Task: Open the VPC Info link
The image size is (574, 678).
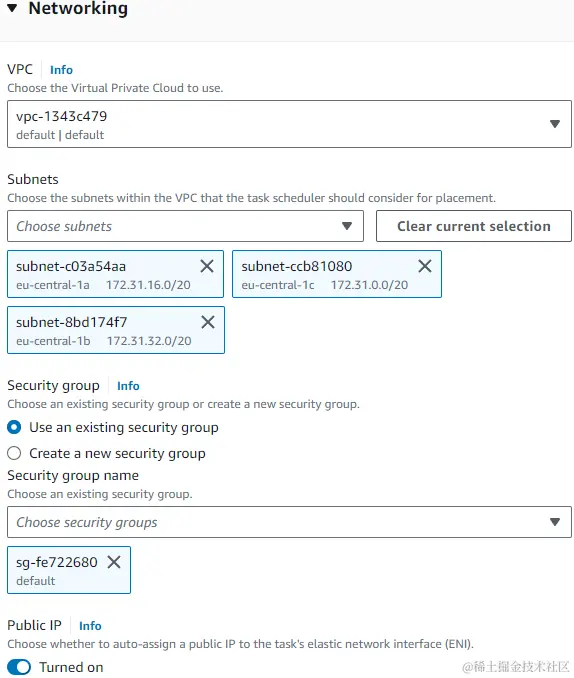Action: tap(61, 70)
